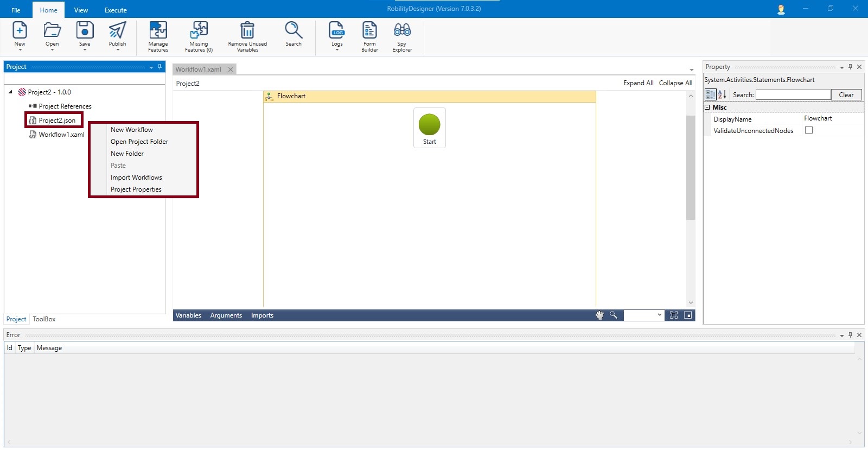Open the zoom percentage dropdown
This screenshot has height=450, width=868.
tap(660, 315)
